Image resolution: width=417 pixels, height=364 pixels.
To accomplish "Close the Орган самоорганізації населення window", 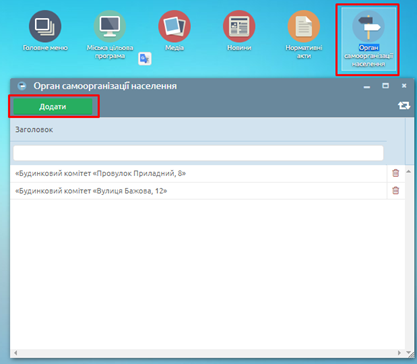I will pyautogui.click(x=404, y=86).
